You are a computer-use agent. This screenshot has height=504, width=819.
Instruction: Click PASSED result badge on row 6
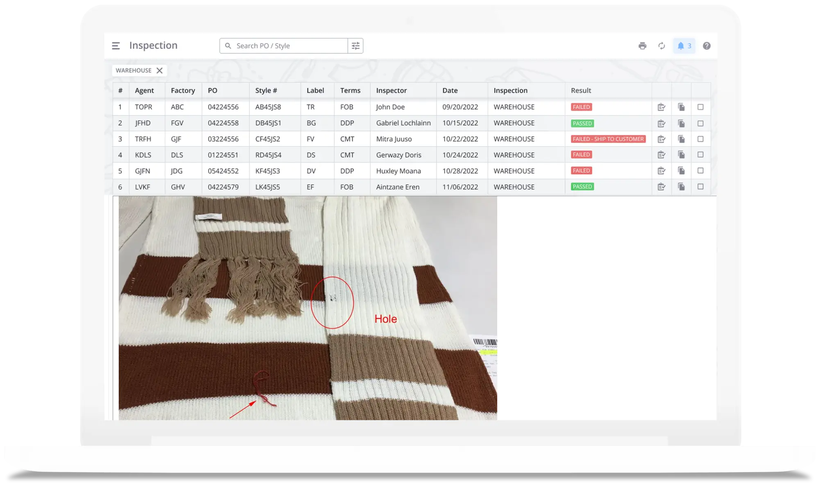coord(582,187)
